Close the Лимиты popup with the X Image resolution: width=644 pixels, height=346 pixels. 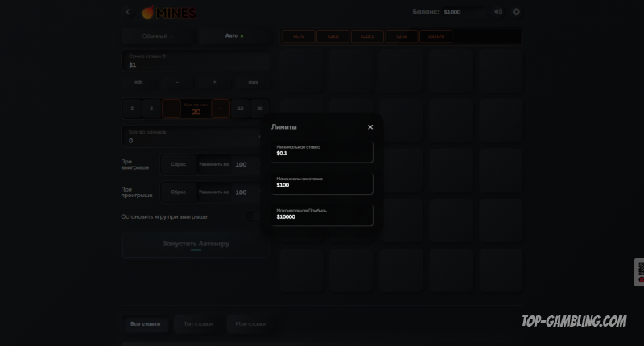[x=370, y=127]
